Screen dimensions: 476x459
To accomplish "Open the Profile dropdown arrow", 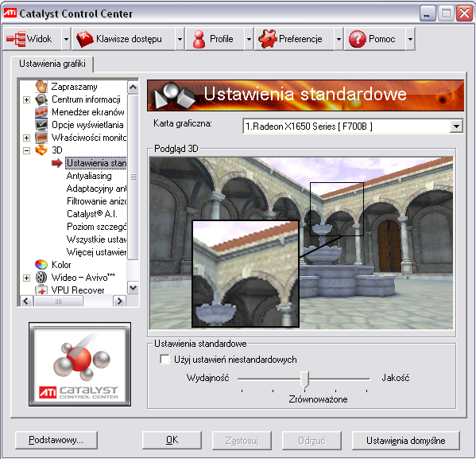I will 249,39.
